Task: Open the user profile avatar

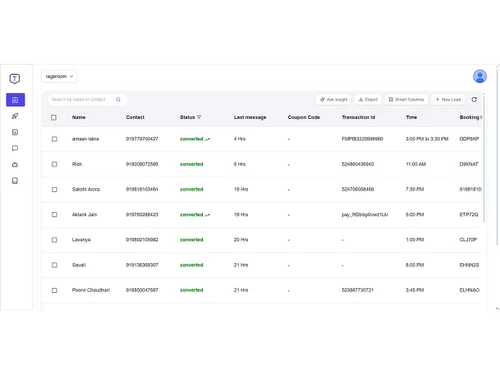Action: [x=480, y=76]
